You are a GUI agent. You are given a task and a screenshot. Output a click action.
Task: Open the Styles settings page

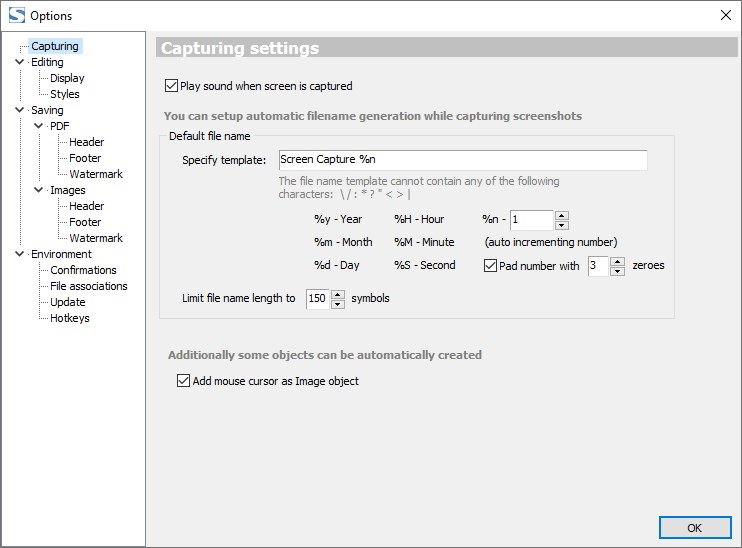tap(64, 94)
